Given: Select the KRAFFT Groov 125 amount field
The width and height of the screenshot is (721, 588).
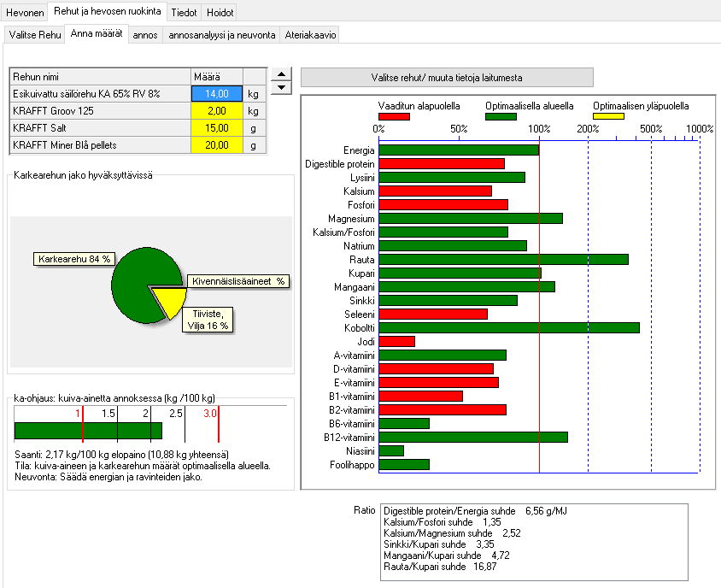Looking at the screenshot, I should click(x=218, y=111).
